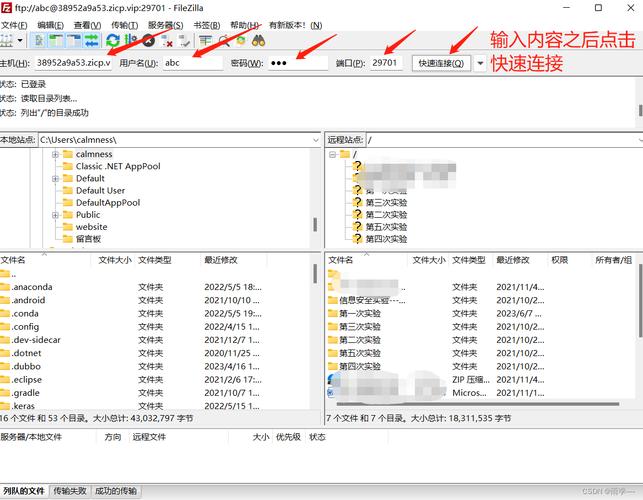Switch to the 成功的传输 tab
The image size is (643, 500).
(x=116, y=491)
